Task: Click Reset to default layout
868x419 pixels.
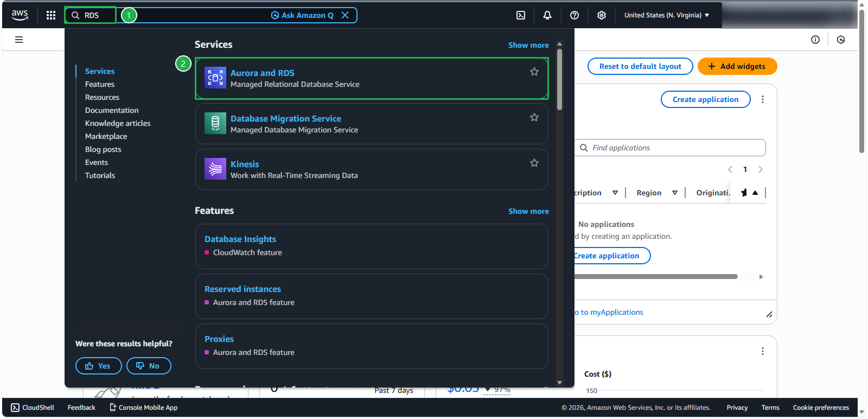Action: pyautogui.click(x=640, y=66)
